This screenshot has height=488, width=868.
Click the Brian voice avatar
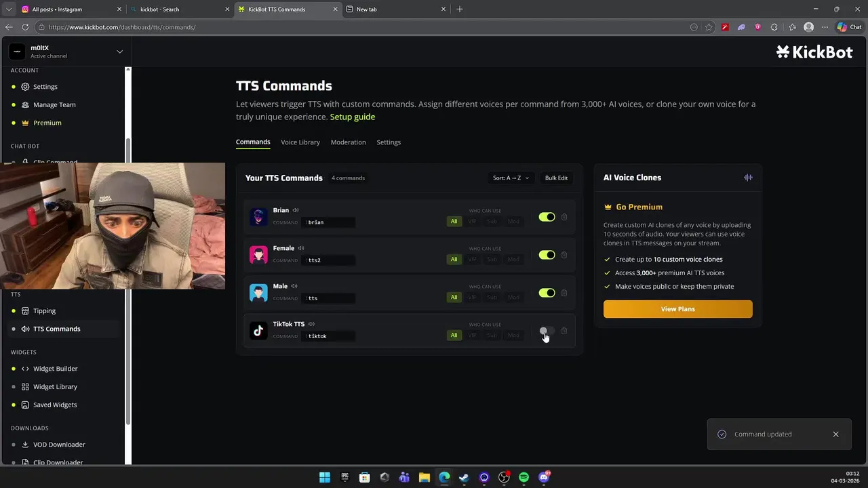pyautogui.click(x=258, y=217)
